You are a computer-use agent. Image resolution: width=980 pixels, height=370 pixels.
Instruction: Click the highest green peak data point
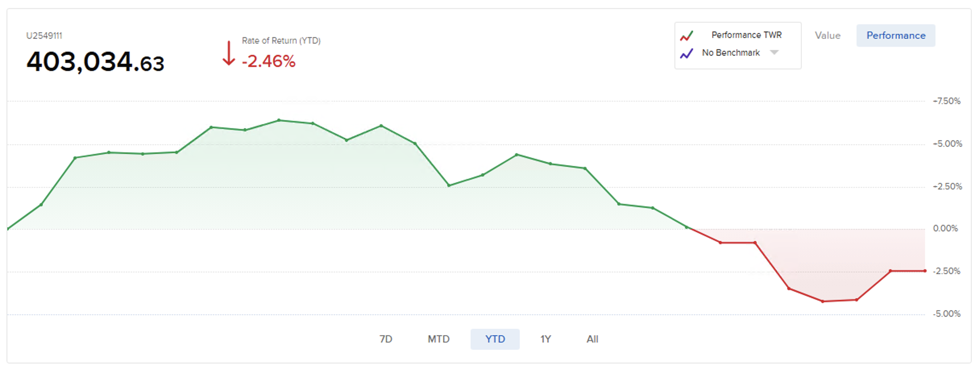279,120
